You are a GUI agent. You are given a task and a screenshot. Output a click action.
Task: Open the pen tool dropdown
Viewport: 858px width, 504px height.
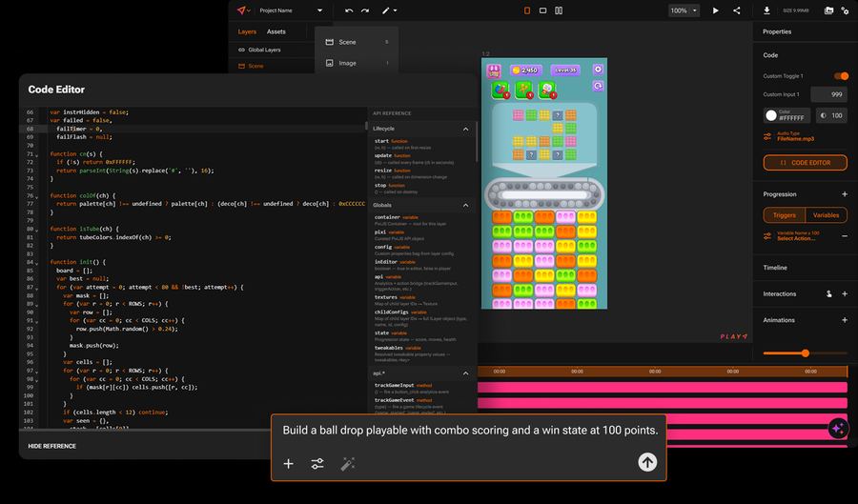389,10
